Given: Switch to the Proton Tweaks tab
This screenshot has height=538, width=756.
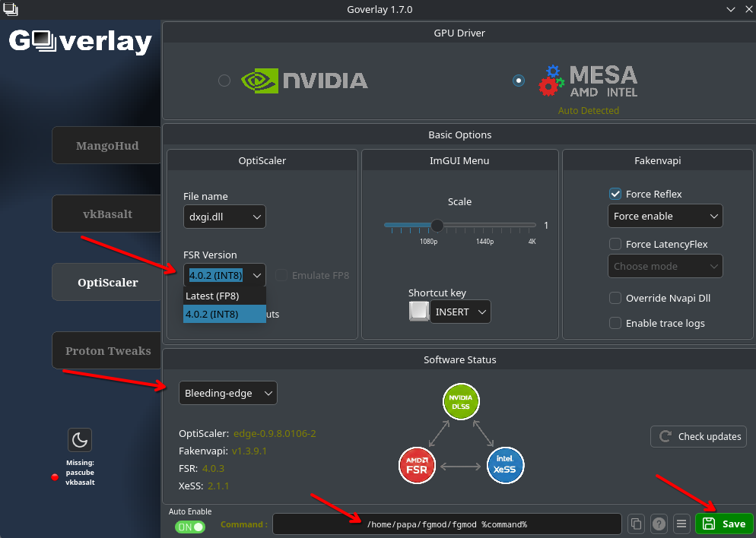Looking at the screenshot, I should click(106, 350).
